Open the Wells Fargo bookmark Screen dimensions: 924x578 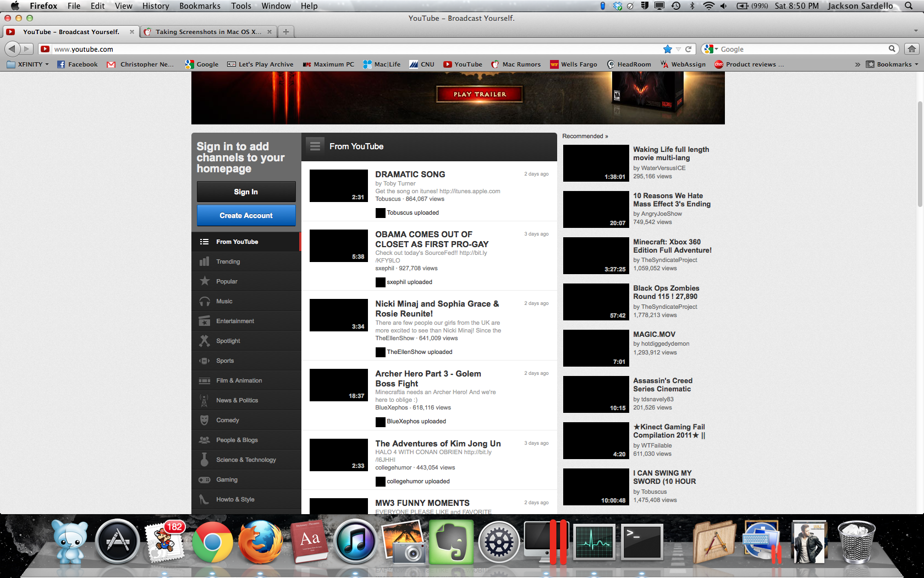574,64
